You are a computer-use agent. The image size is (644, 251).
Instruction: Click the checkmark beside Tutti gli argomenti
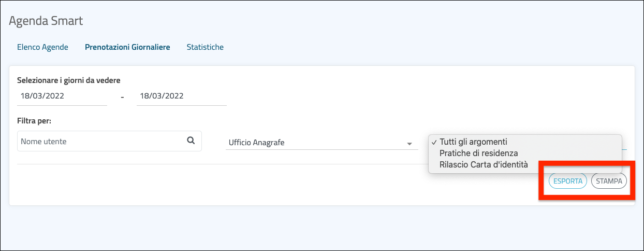pyautogui.click(x=434, y=142)
